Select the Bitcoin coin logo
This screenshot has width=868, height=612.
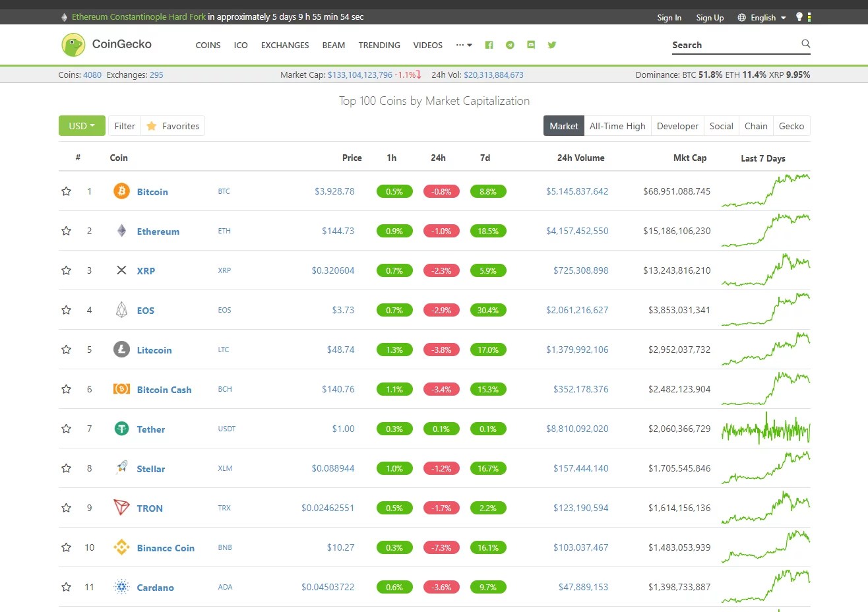point(121,191)
